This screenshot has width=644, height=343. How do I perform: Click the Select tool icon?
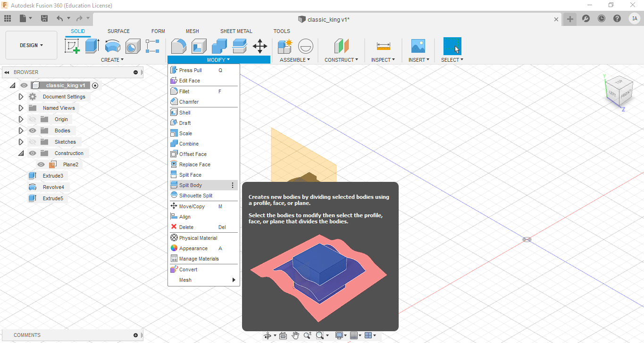click(452, 46)
